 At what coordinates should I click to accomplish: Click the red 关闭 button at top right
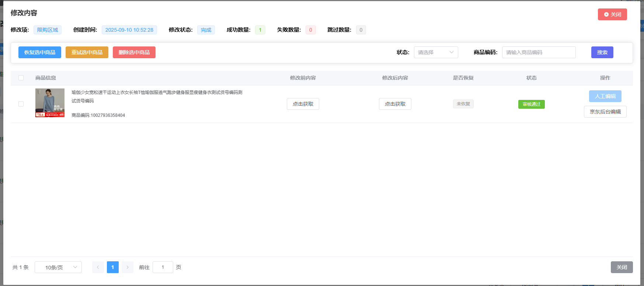coord(612,14)
